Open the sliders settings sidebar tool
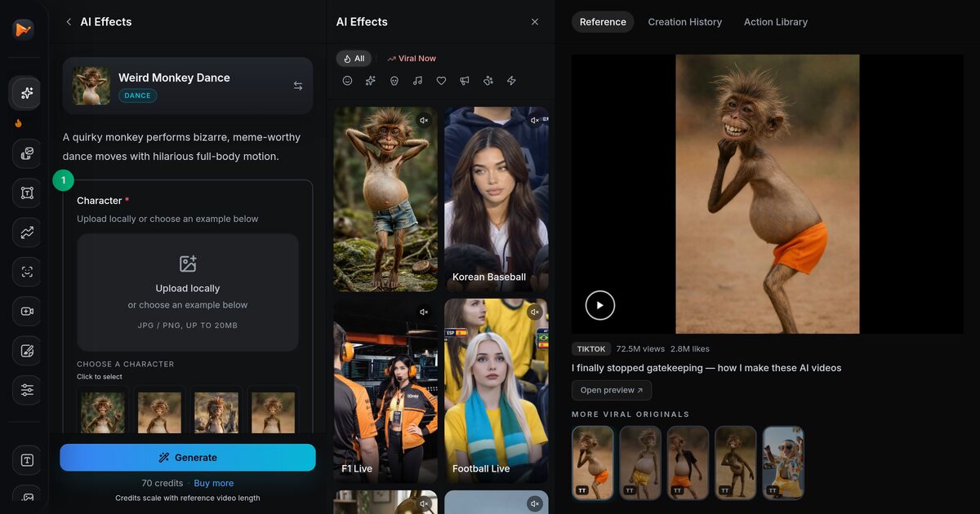Viewport: 980px width, 514px height. (27, 390)
